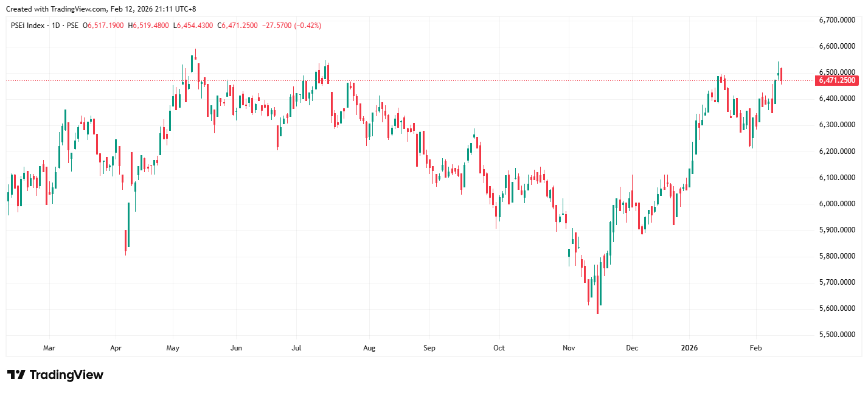Click the 6,700.0000 price axis label

point(838,20)
